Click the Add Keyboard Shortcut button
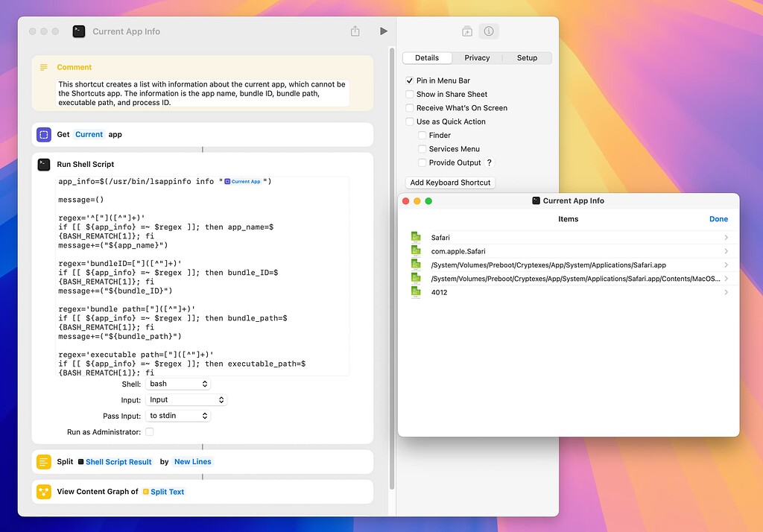 point(450,183)
